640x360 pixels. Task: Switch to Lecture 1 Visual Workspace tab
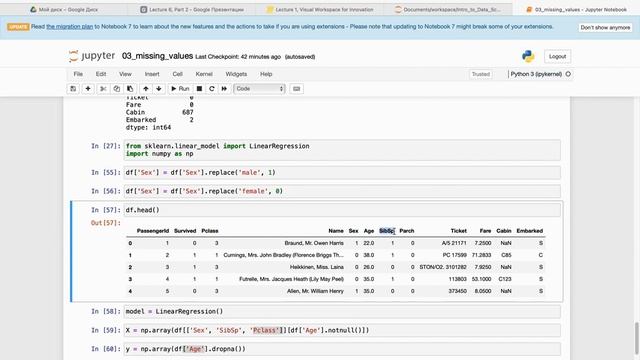pos(320,9)
